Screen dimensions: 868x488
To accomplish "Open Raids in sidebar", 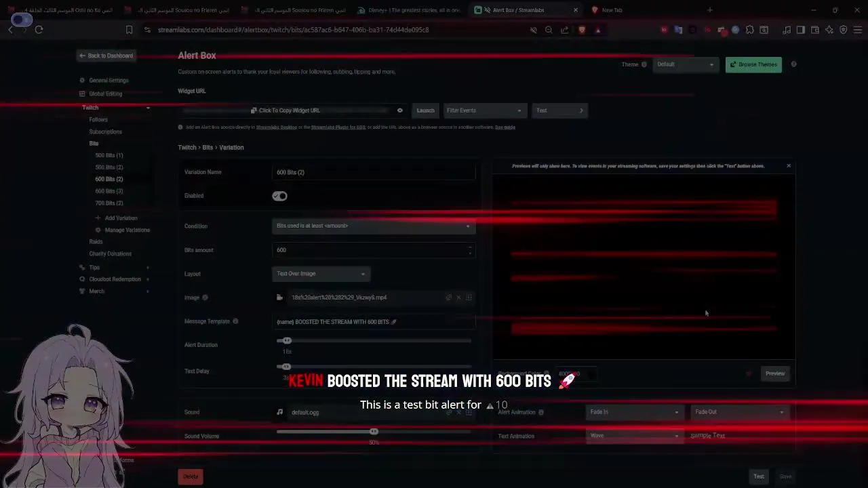I will (96, 242).
